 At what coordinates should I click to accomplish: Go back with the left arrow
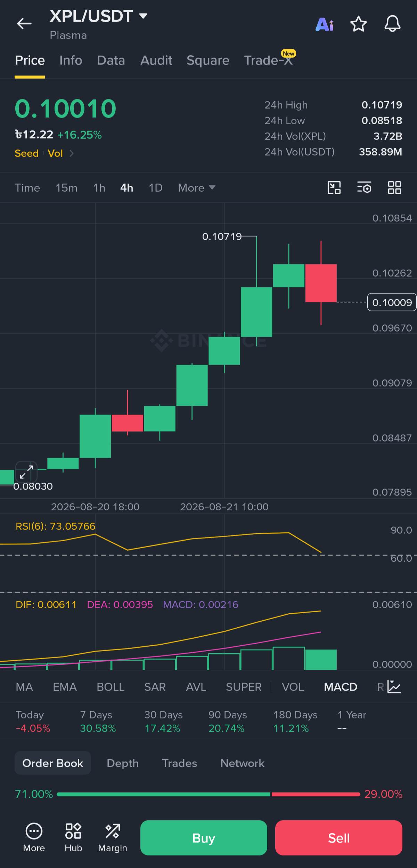click(x=24, y=24)
